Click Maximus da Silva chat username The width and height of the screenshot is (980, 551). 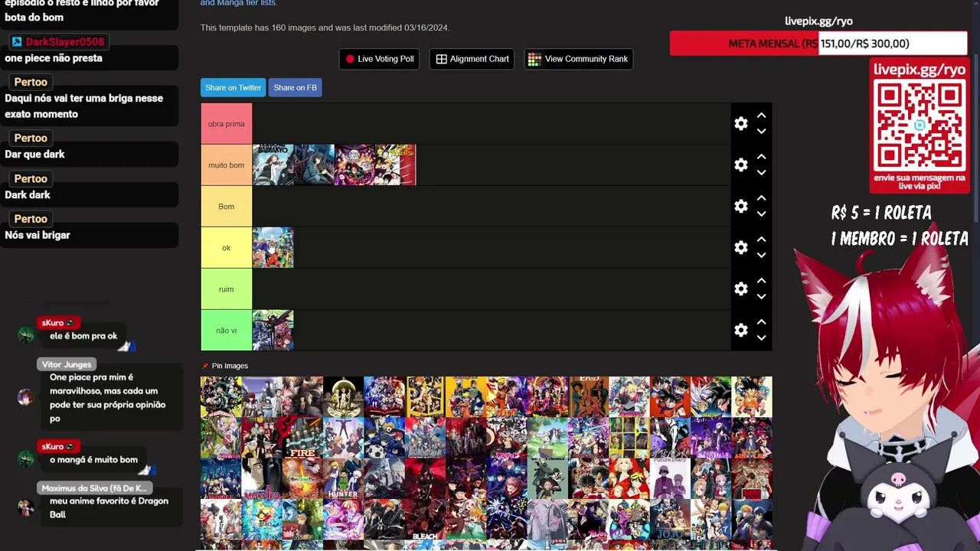pos(93,488)
